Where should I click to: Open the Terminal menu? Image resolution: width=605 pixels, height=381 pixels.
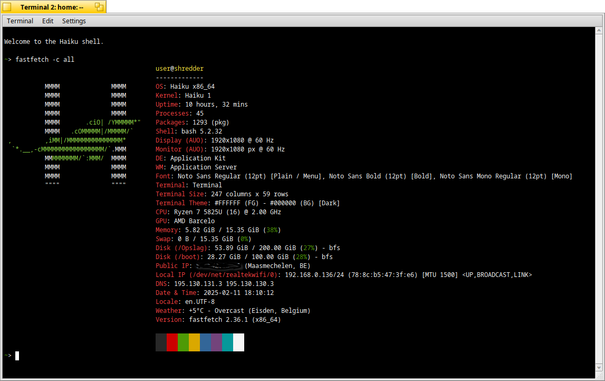[20, 21]
